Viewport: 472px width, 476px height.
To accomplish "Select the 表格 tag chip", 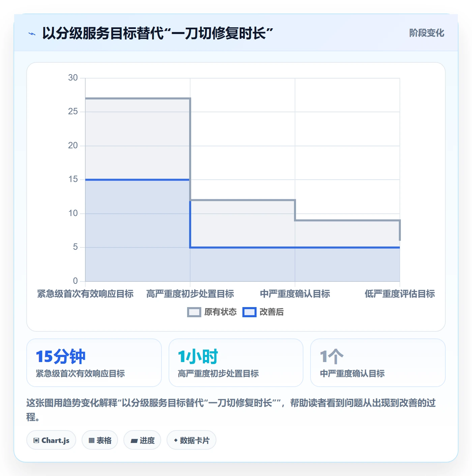I will (x=100, y=440).
